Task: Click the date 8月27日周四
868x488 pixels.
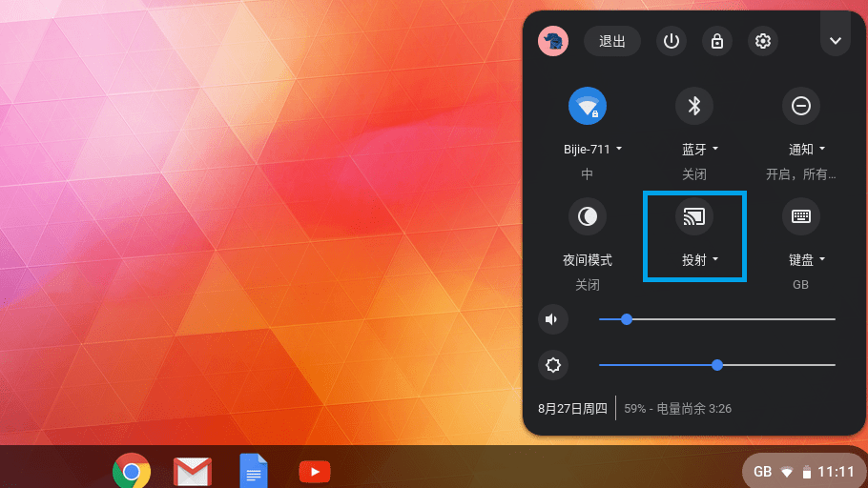Action: 572,409
